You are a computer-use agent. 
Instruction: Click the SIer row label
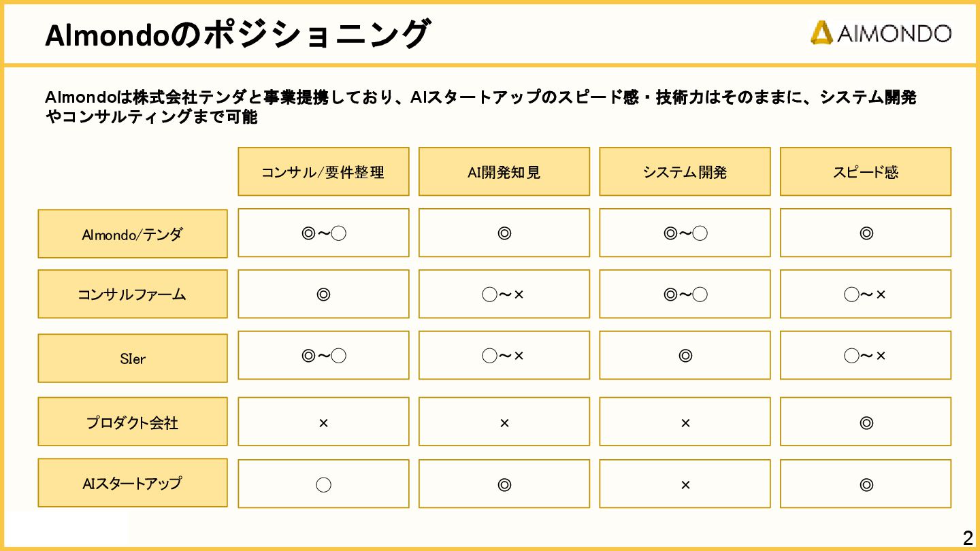(x=133, y=358)
